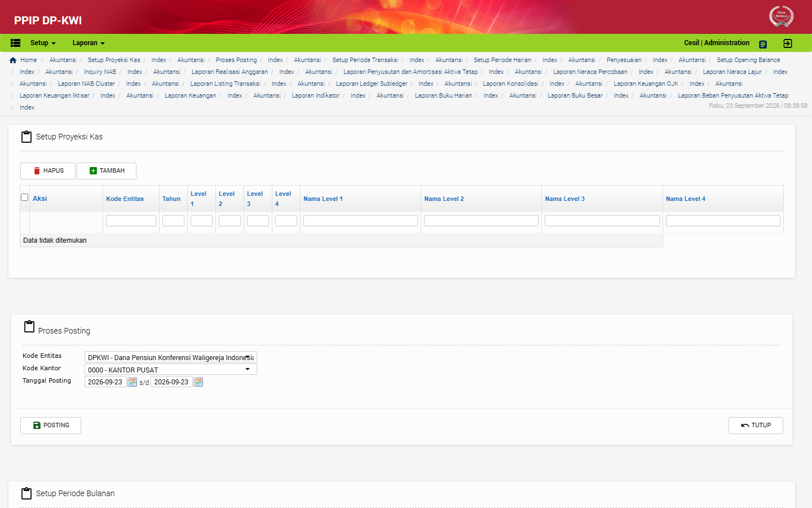Viewport: 812px width, 508px height.
Task: Click the POSTING button
Action: pyautogui.click(x=51, y=426)
